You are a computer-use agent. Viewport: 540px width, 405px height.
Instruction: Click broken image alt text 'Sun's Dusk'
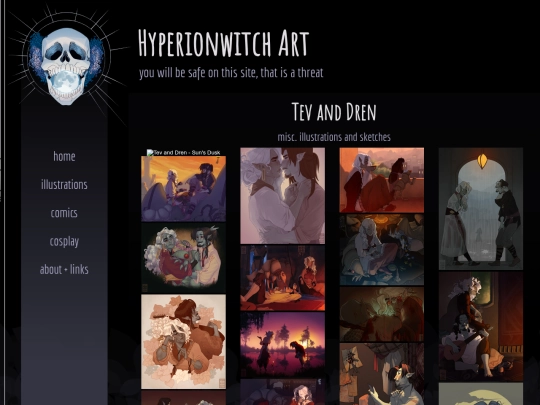(x=184, y=153)
